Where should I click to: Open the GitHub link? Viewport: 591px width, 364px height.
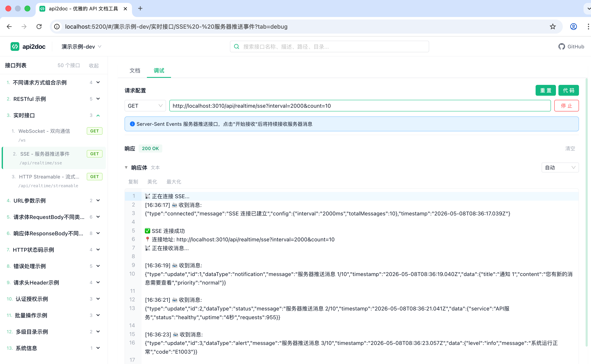point(571,47)
